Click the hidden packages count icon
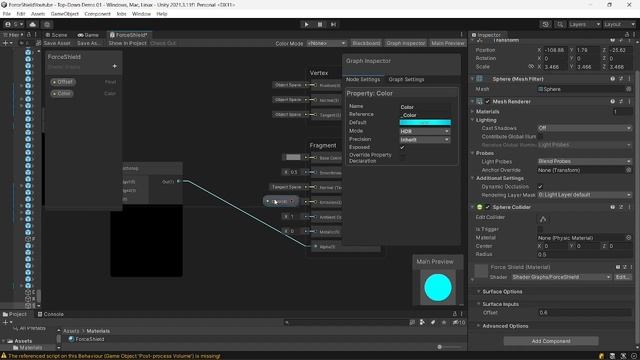 point(459,322)
